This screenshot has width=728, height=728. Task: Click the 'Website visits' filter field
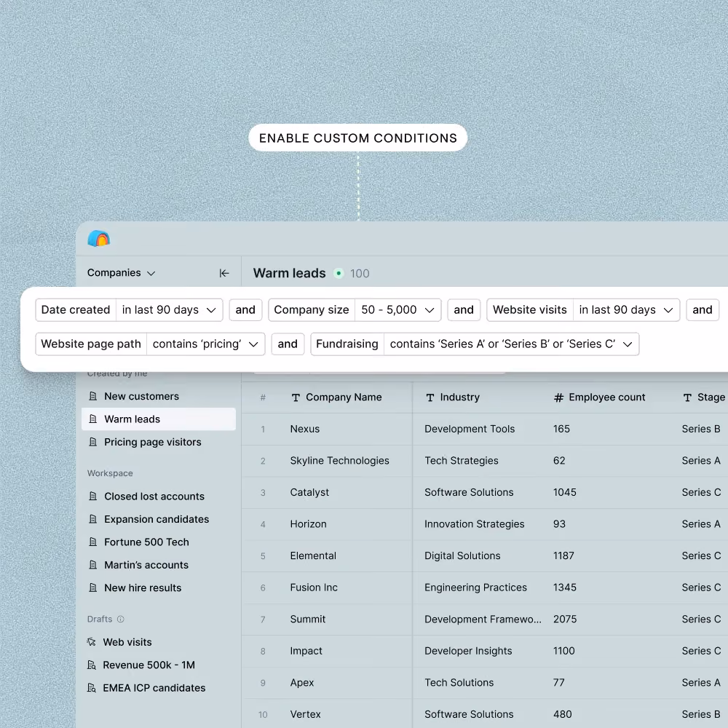pyautogui.click(x=530, y=309)
